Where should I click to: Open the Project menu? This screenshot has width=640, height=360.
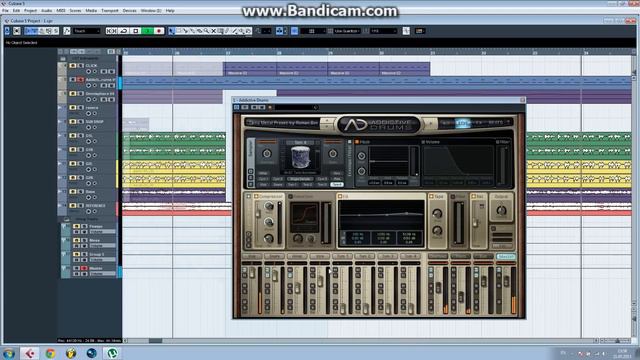point(30,11)
